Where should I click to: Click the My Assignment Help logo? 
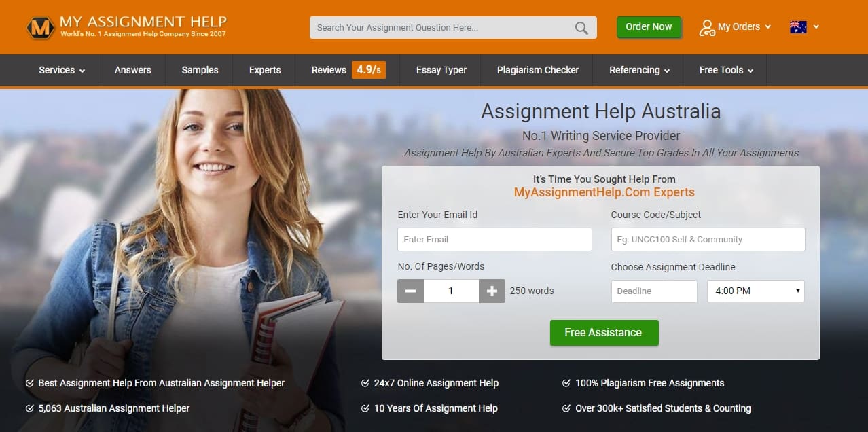click(x=126, y=26)
